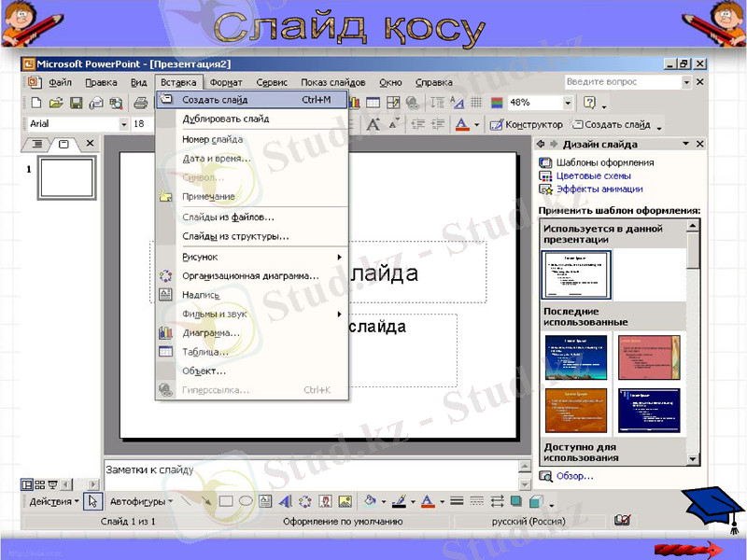Select the arrow pointer on drawing toolbar

pyautogui.click(x=92, y=499)
